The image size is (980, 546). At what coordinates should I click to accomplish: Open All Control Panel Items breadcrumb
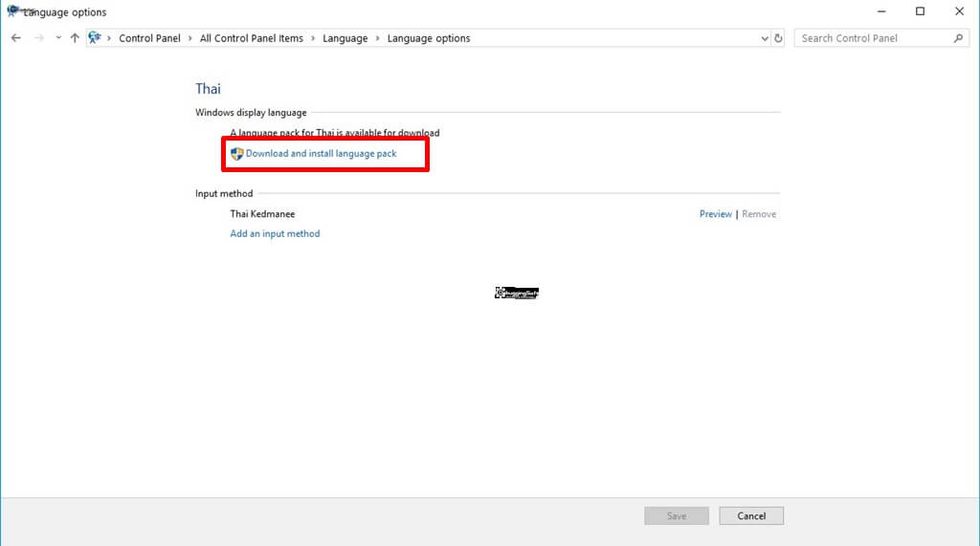252,38
